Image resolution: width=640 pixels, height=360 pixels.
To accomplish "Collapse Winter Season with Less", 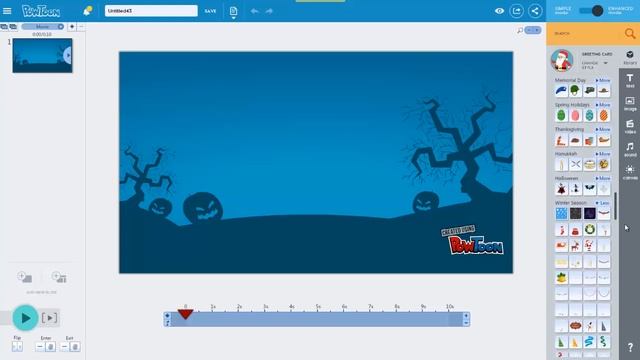I will tap(603, 203).
